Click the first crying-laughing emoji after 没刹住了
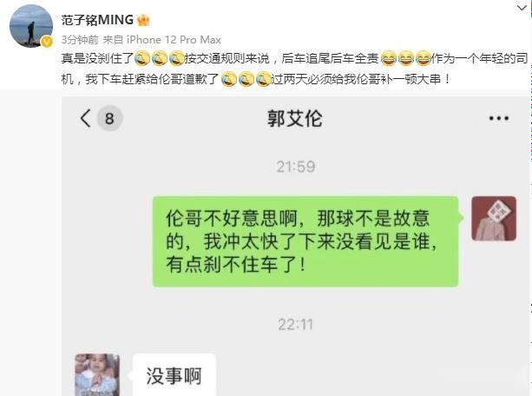 click(142, 58)
